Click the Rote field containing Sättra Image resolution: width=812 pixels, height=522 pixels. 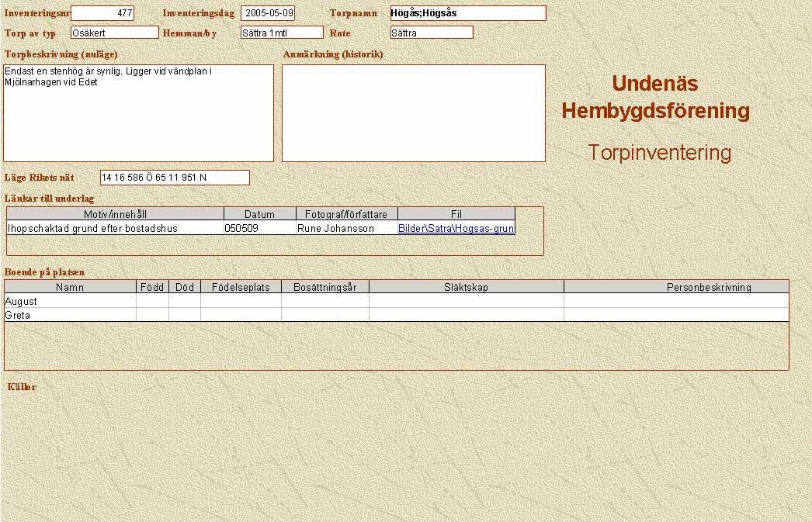tap(432, 33)
